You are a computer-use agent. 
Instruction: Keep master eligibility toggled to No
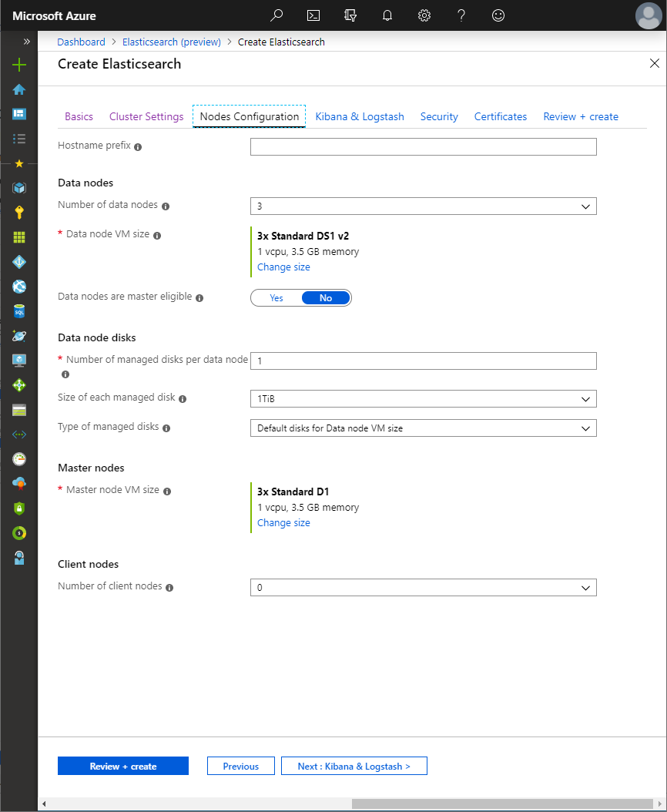pyautogui.click(x=326, y=297)
